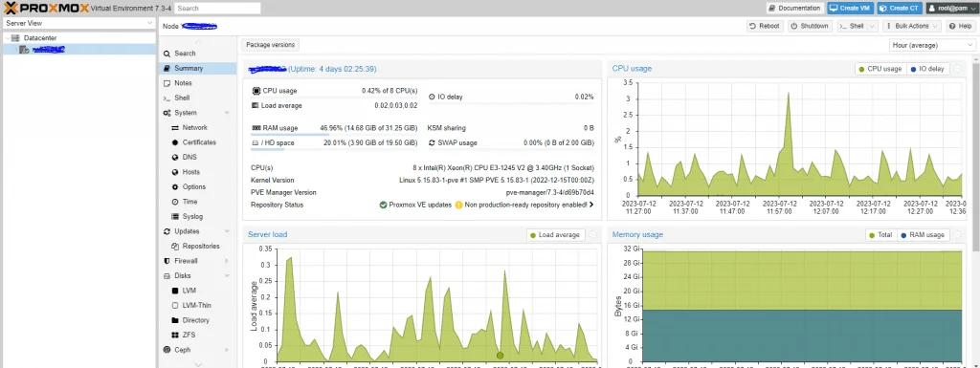Screen dimensions: 980x368
Task: Select the Summary sidebar item
Action: [x=197, y=69]
